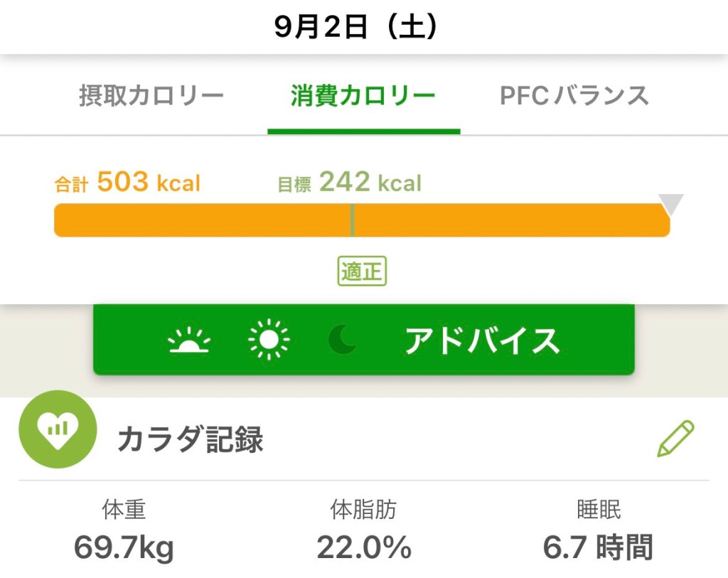Tap the 体重 69.7kg value

click(124, 547)
